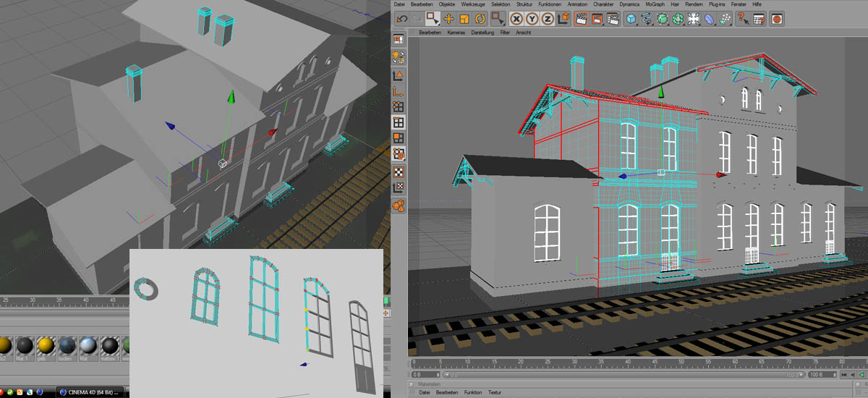
Task: Switch to Polygon mode in left toolbar
Action: click(x=398, y=138)
